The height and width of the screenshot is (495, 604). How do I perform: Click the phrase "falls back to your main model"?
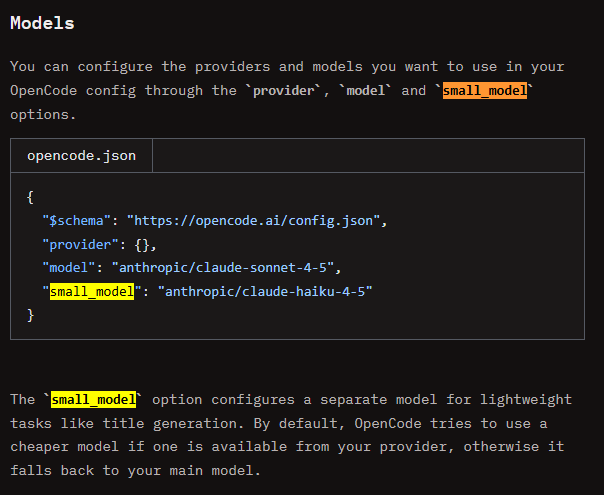(132, 471)
